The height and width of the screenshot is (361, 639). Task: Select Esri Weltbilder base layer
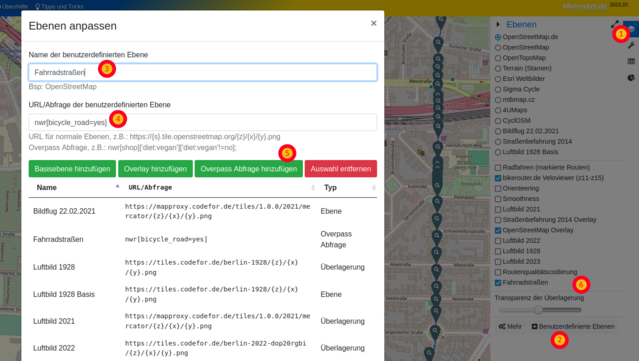pos(498,79)
